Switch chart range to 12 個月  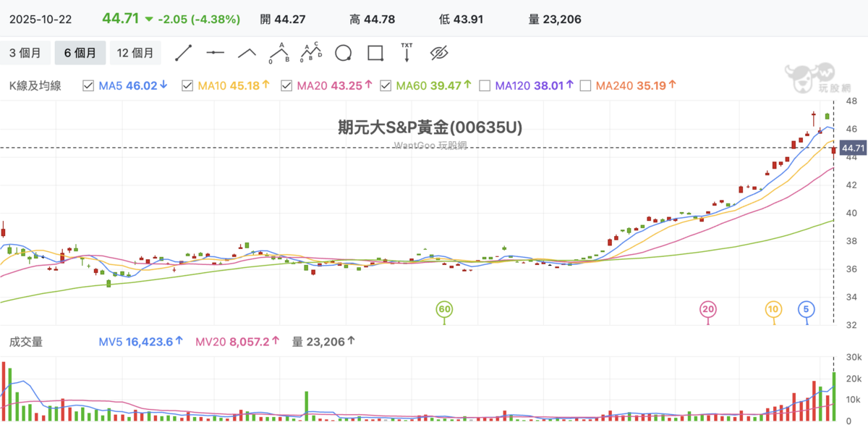click(135, 53)
